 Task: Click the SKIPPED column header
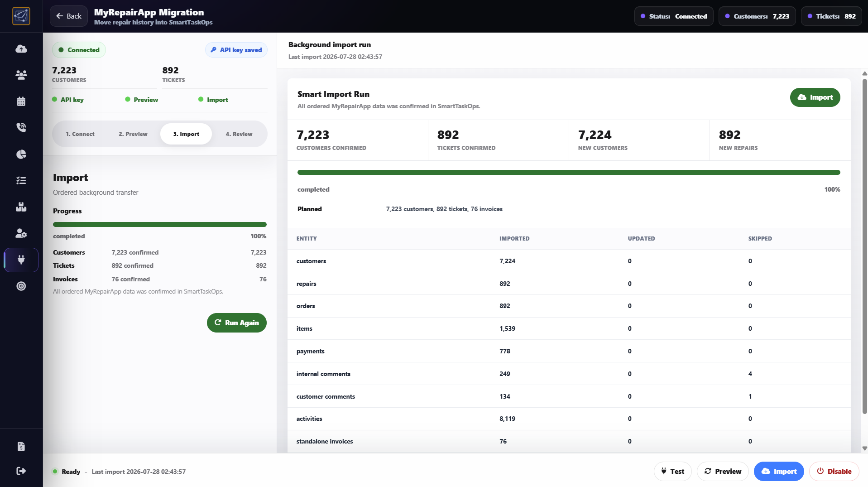tap(760, 239)
